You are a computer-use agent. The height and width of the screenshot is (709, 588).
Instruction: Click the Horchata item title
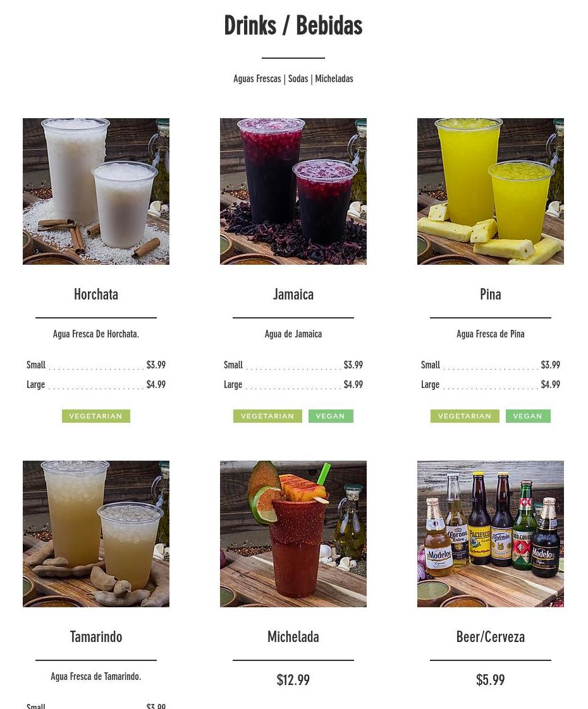click(96, 294)
